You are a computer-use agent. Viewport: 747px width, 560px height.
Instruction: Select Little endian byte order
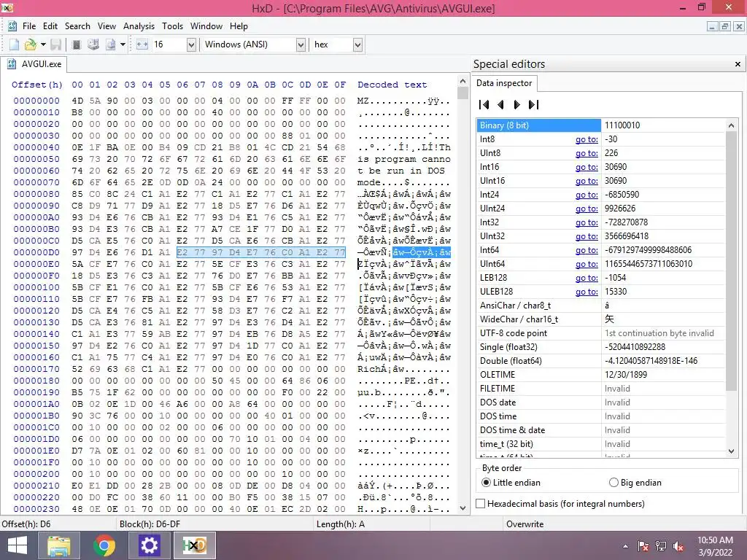pyautogui.click(x=511, y=483)
